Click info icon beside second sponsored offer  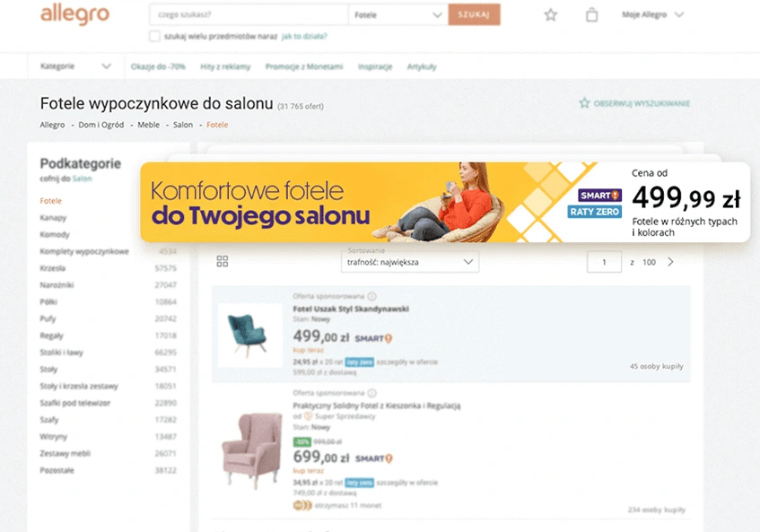[371, 393]
